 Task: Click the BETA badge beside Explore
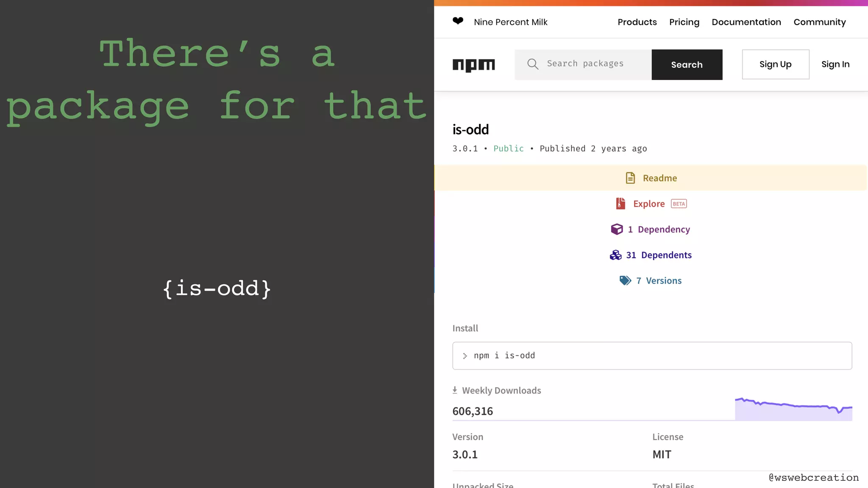[679, 204]
